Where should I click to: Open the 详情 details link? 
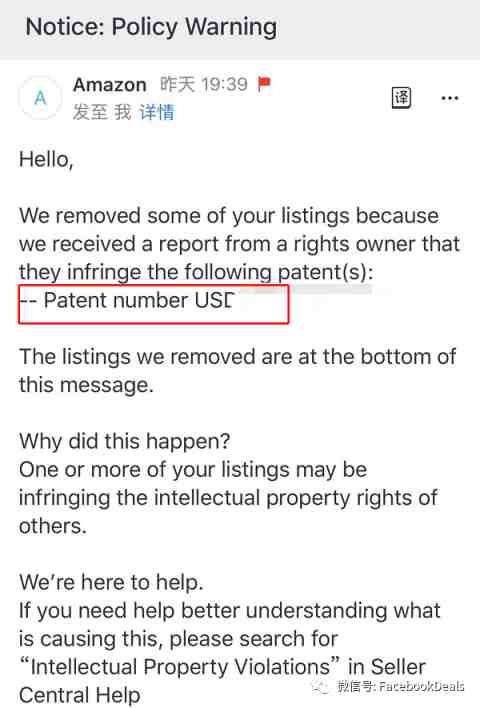tap(157, 112)
